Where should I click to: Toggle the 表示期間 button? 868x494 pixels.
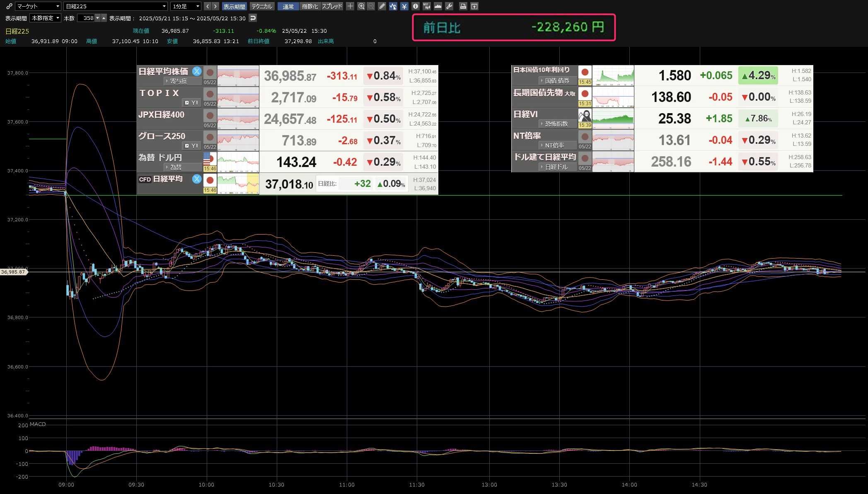click(x=234, y=6)
